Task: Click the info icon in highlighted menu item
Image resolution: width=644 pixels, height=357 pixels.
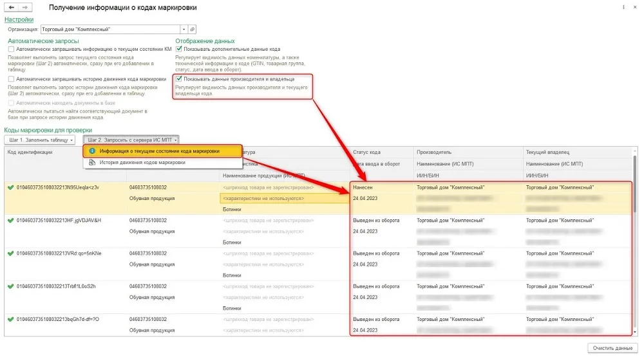Action: point(92,151)
